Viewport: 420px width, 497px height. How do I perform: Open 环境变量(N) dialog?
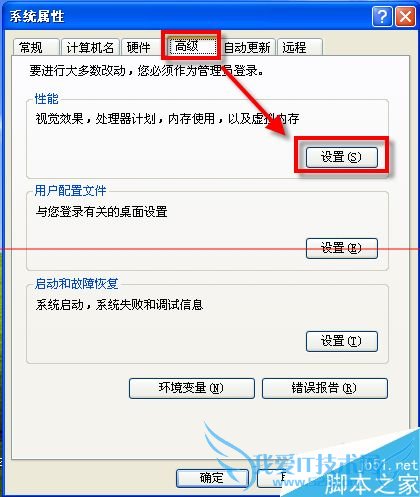tap(192, 388)
